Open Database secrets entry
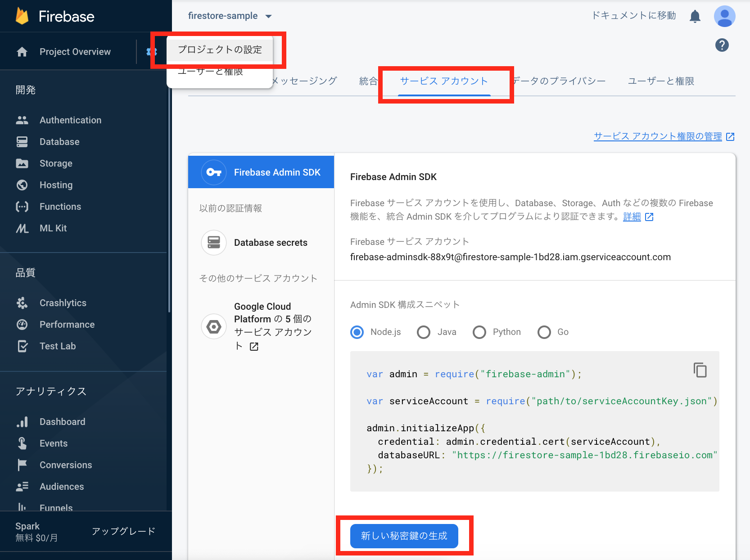Screen dimensions: 750x560 tap(261, 243)
